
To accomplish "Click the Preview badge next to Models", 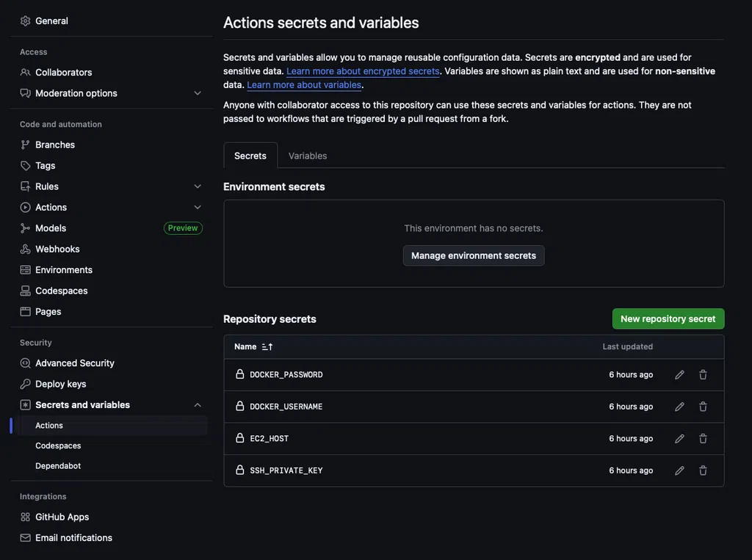I will point(183,228).
